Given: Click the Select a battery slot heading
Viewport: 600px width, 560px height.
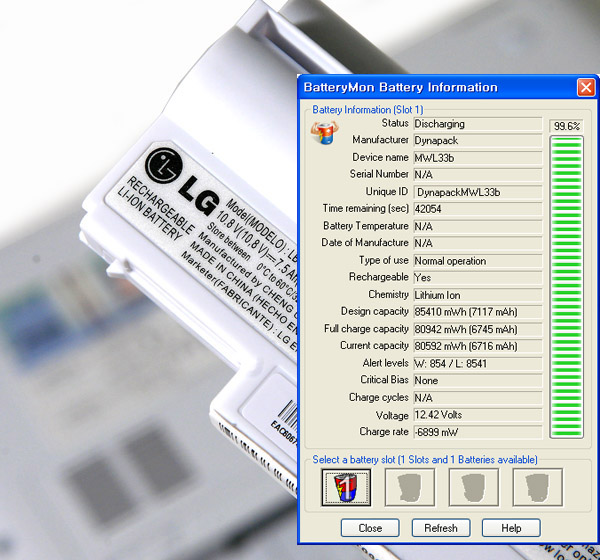Looking at the screenshot, I should (x=425, y=460).
